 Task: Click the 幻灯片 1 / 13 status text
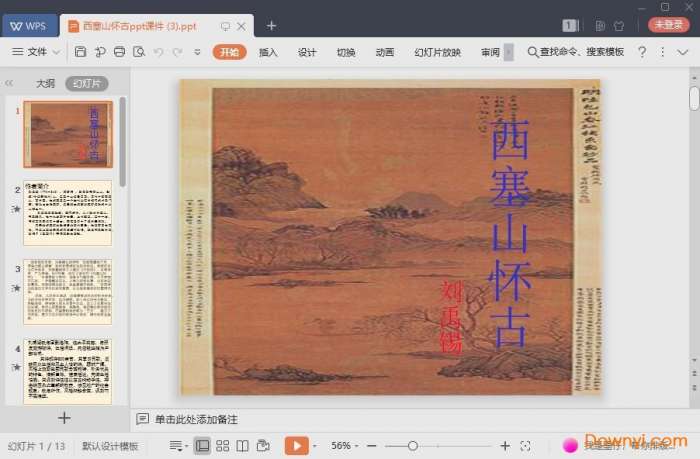pyautogui.click(x=37, y=446)
